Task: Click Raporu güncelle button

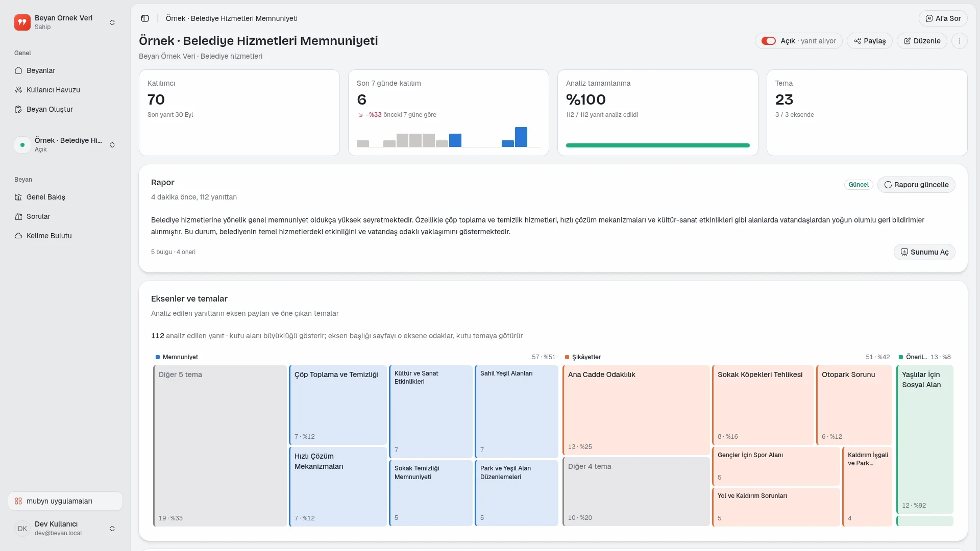Action: coord(916,185)
